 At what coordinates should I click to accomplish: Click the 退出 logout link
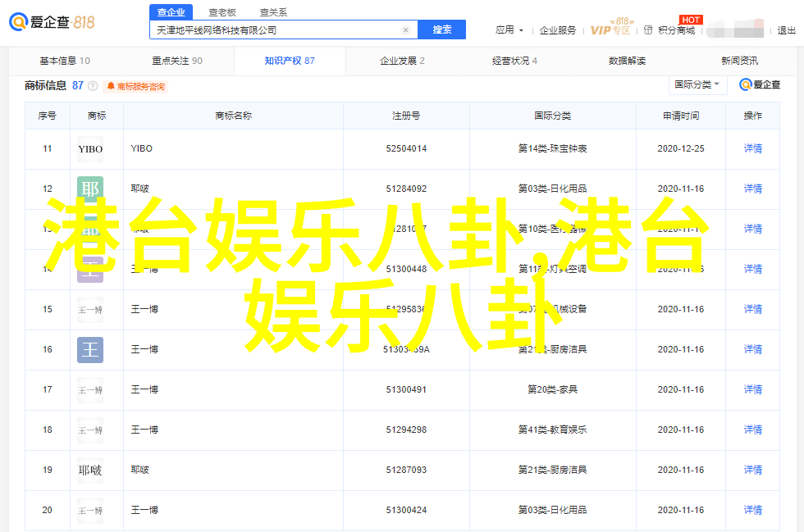[x=786, y=31]
